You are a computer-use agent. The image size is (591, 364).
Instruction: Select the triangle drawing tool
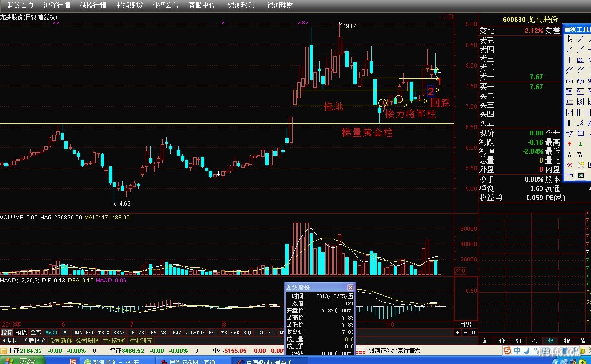pyautogui.click(x=570, y=134)
